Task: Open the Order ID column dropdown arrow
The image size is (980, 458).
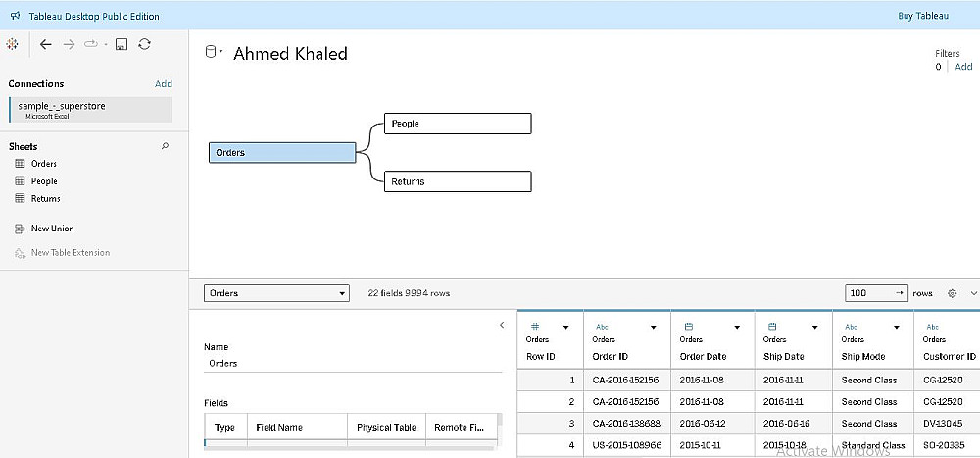Action: coord(654,328)
